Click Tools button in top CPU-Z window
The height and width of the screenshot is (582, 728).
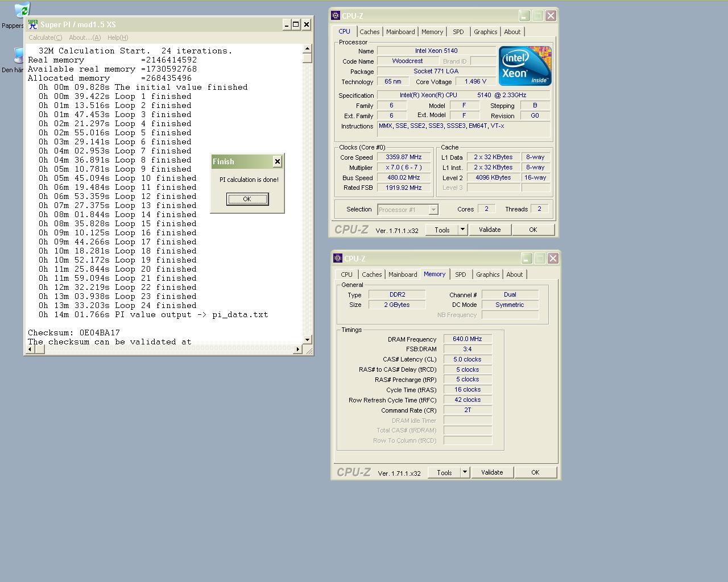pyautogui.click(x=442, y=230)
